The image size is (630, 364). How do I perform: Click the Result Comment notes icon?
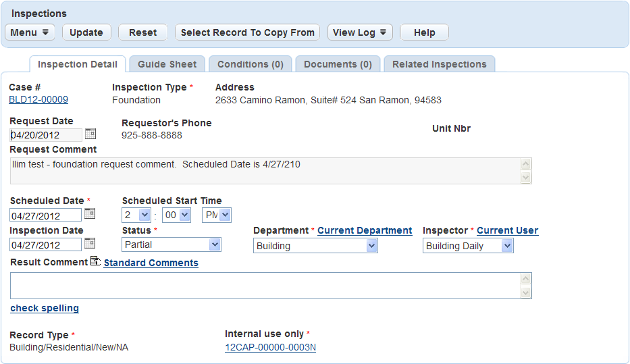(x=95, y=261)
